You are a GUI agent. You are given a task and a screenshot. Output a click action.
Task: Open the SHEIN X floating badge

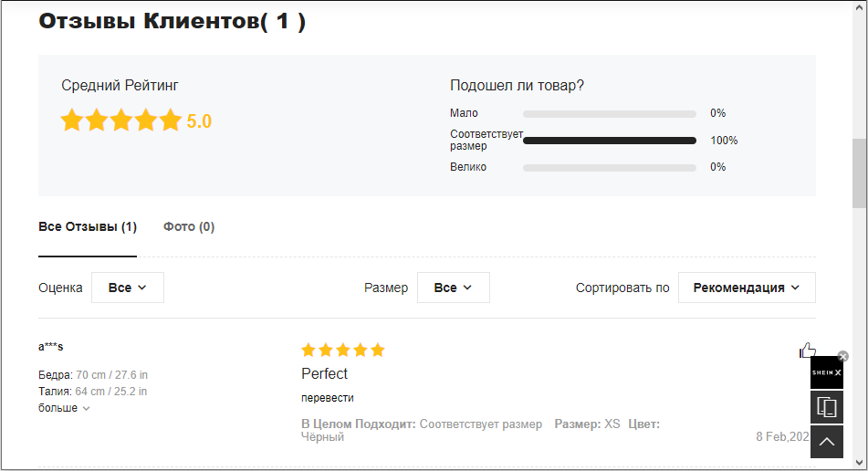(827, 372)
